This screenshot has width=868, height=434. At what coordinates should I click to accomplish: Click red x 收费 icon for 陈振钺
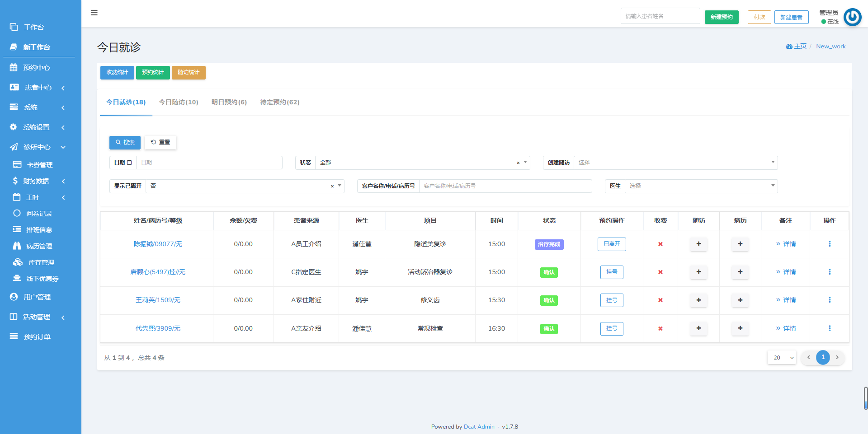tap(660, 244)
